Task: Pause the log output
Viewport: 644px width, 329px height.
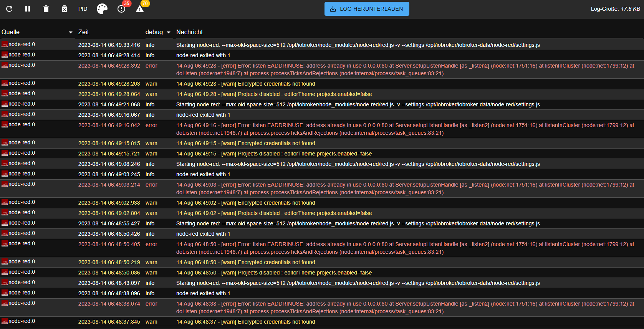Action: (28, 9)
